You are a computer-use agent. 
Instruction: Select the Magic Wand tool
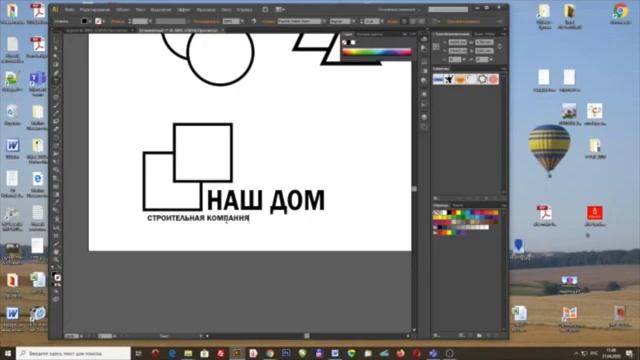pyautogui.click(x=56, y=56)
